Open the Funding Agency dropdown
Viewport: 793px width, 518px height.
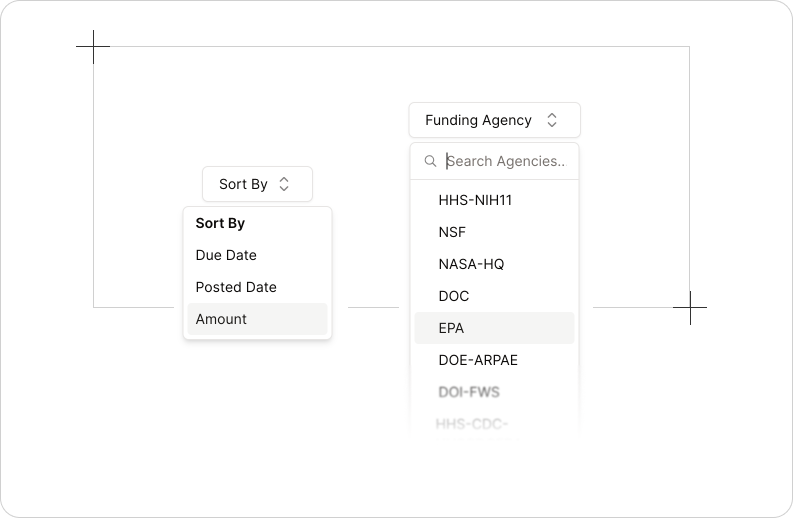point(495,120)
